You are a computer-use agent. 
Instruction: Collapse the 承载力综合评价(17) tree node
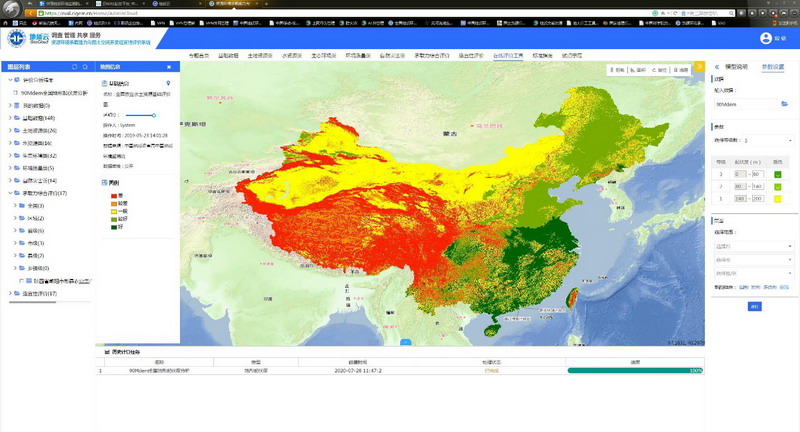coord(11,192)
